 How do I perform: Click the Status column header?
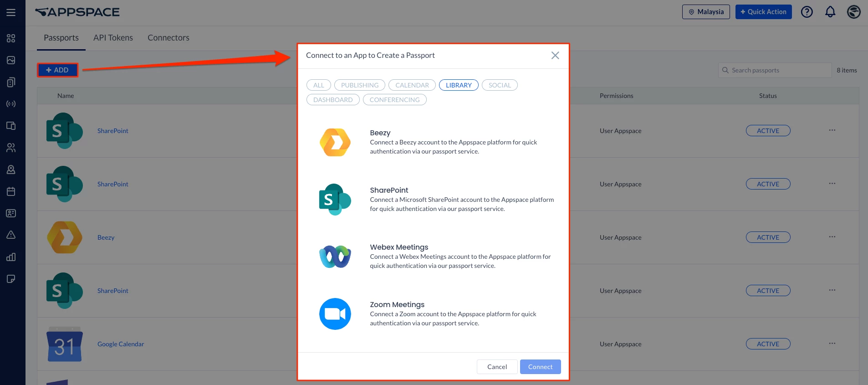pyautogui.click(x=768, y=96)
